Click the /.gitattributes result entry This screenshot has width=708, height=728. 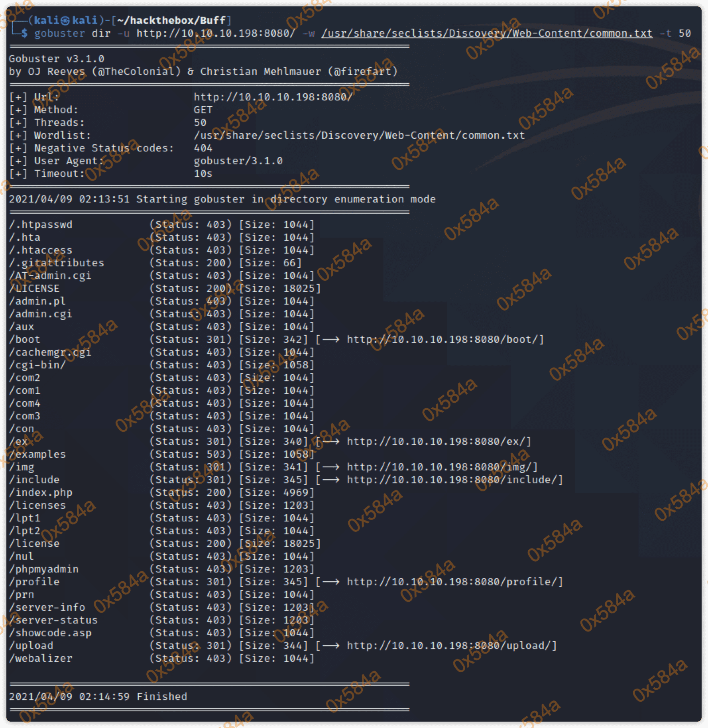57,263
